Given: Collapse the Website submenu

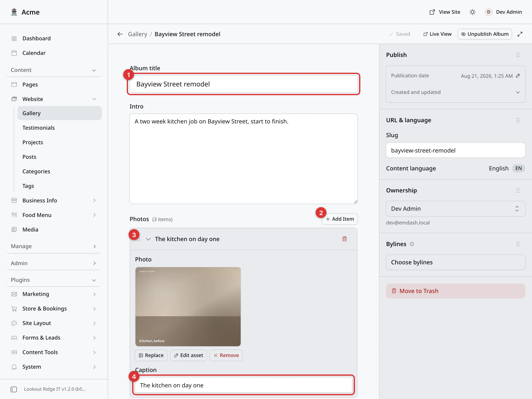Looking at the screenshot, I should [94, 99].
